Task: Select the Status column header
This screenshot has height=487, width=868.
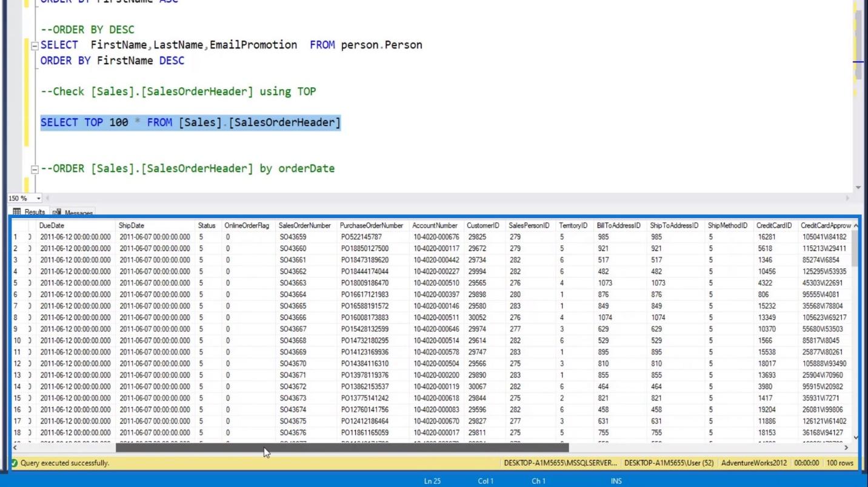Action: click(x=209, y=225)
